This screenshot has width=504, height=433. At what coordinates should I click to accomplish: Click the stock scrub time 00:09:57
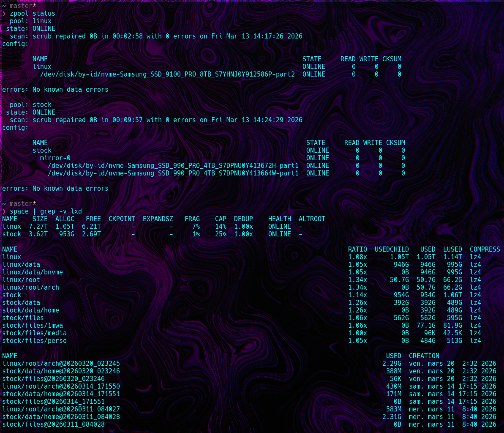[x=127, y=120]
